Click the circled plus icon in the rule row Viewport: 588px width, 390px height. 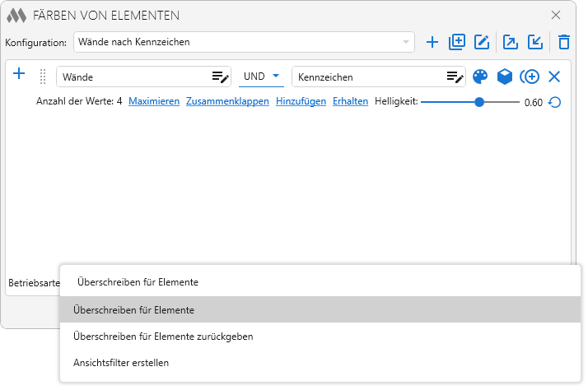530,77
